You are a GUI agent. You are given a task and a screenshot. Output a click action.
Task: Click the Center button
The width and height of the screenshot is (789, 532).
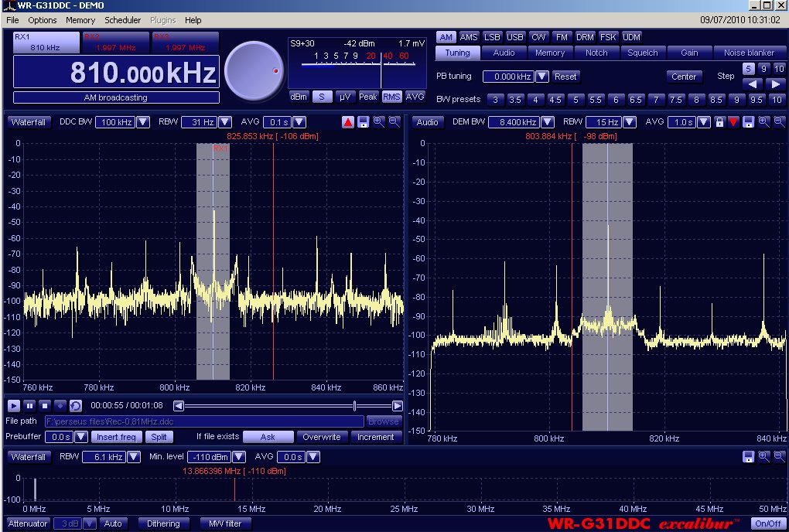tap(684, 77)
